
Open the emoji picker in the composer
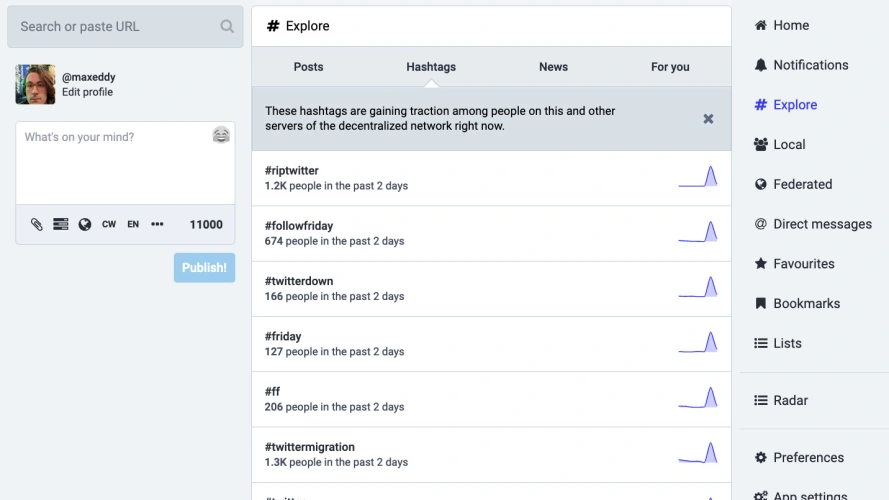[x=221, y=136]
